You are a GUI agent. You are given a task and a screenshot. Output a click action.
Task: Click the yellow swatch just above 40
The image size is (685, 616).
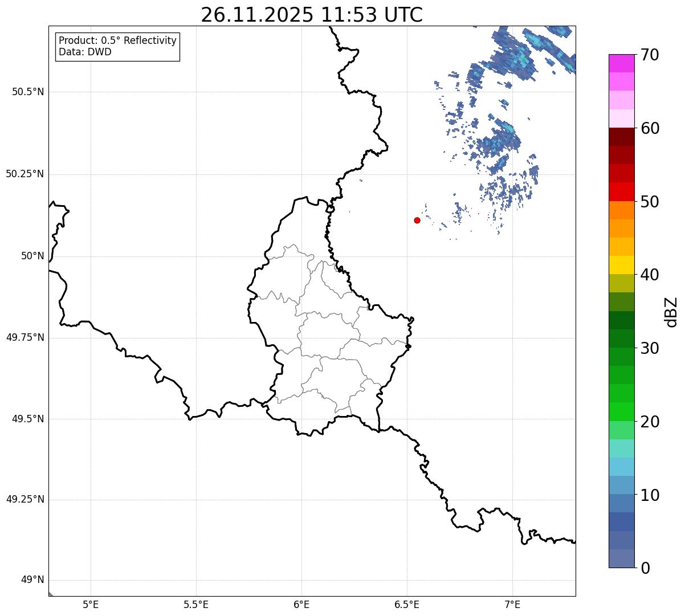[x=621, y=265]
